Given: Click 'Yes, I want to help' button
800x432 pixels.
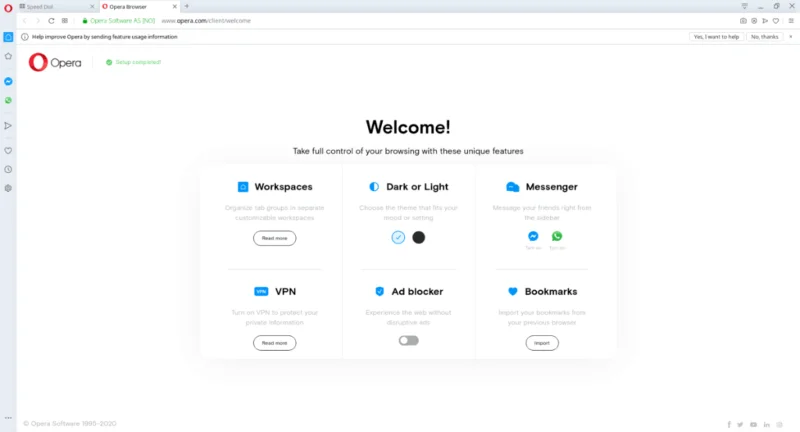Looking at the screenshot, I should (x=716, y=37).
